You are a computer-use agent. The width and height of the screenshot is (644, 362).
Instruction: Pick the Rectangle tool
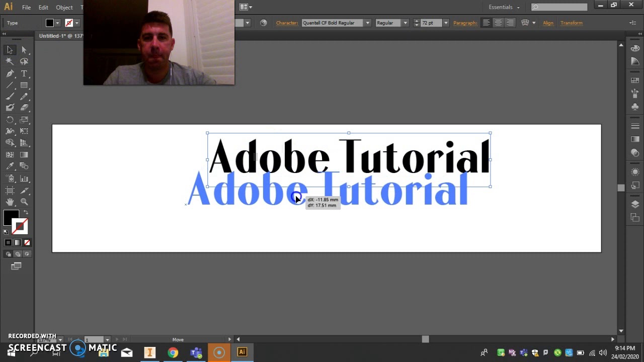point(24,85)
